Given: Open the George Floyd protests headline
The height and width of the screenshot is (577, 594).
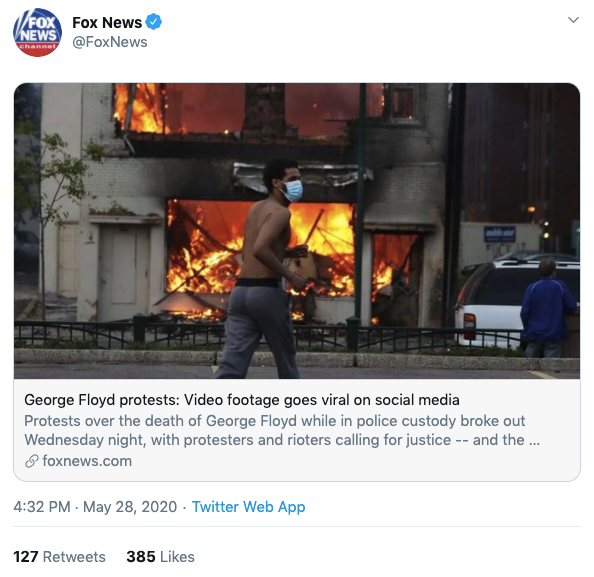Looking at the screenshot, I should click(242, 400).
